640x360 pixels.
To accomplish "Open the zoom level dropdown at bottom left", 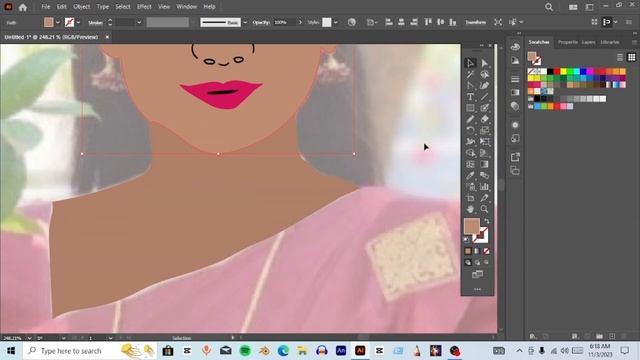I will coord(29,338).
